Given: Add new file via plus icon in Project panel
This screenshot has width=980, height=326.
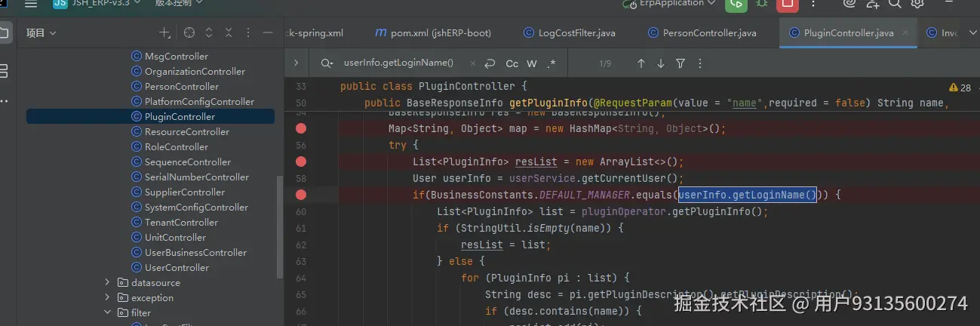Looking at the screenshot, I should tap(165, 32).
